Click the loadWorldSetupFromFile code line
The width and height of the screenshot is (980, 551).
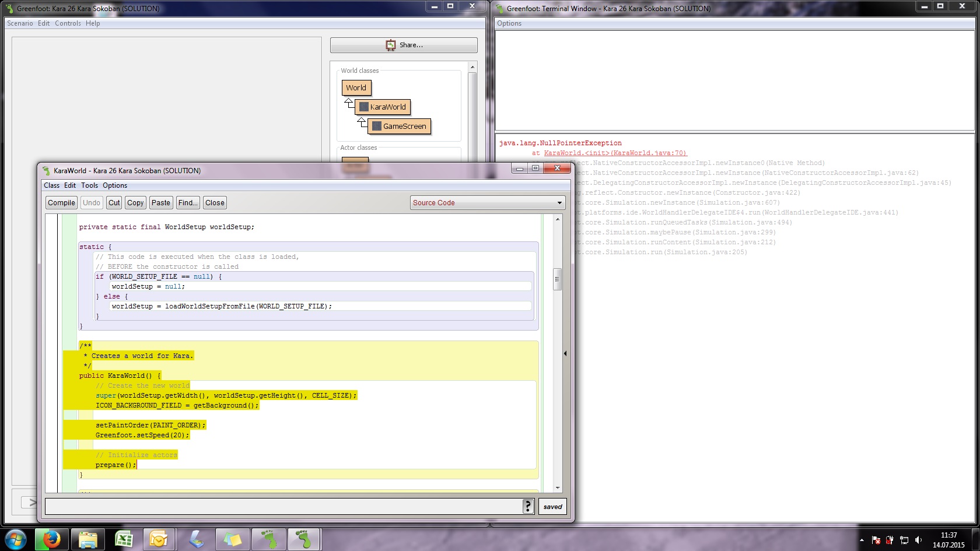222,307
